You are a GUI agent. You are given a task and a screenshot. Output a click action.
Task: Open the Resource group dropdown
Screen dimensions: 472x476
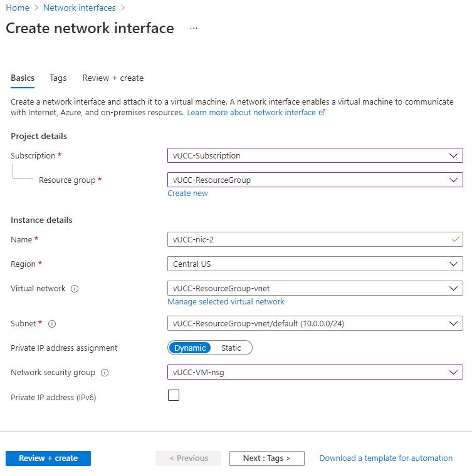pyautogui.click(x=315, y=180)
